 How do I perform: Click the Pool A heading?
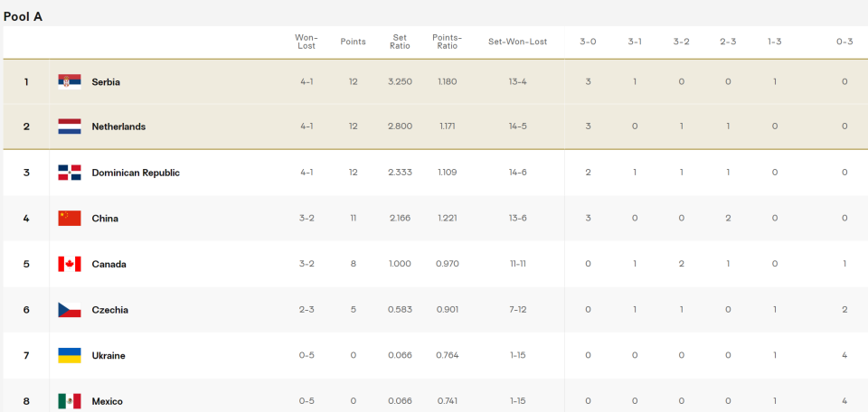[x=23, y=16]
